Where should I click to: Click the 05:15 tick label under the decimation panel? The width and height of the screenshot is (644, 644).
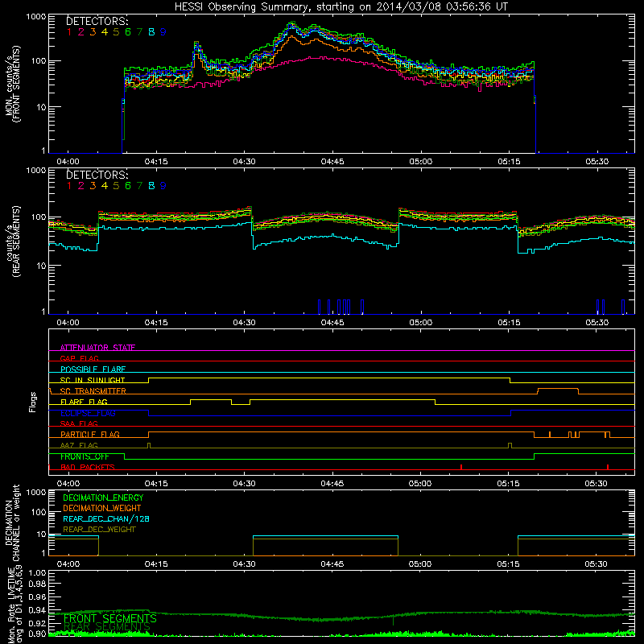click(x=509, y=564)
